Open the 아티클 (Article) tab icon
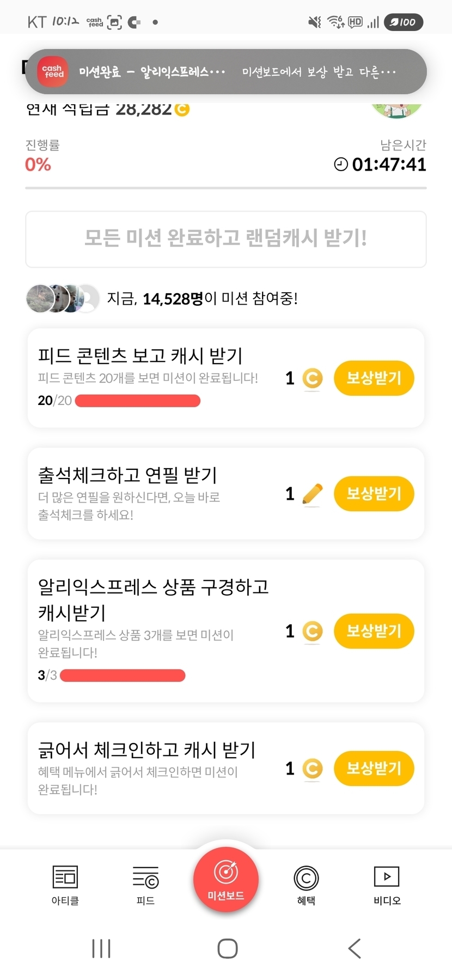452x980 pixels. tap(65, 878)
